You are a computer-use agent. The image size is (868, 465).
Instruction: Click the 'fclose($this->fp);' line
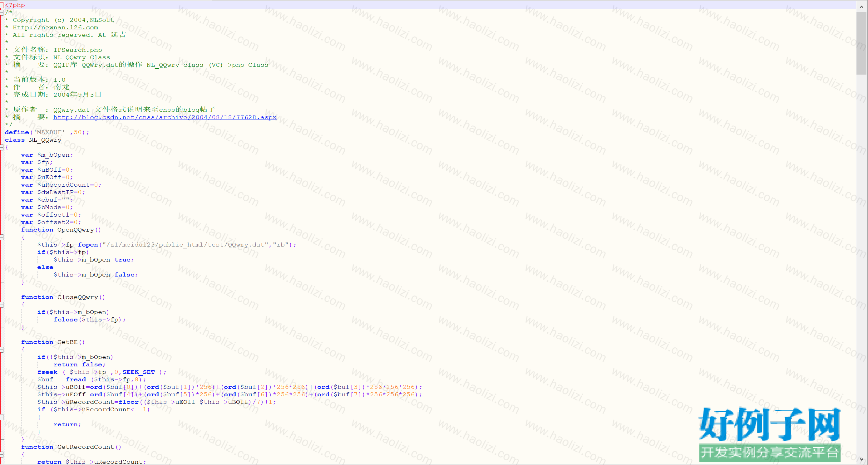(90, 320)
